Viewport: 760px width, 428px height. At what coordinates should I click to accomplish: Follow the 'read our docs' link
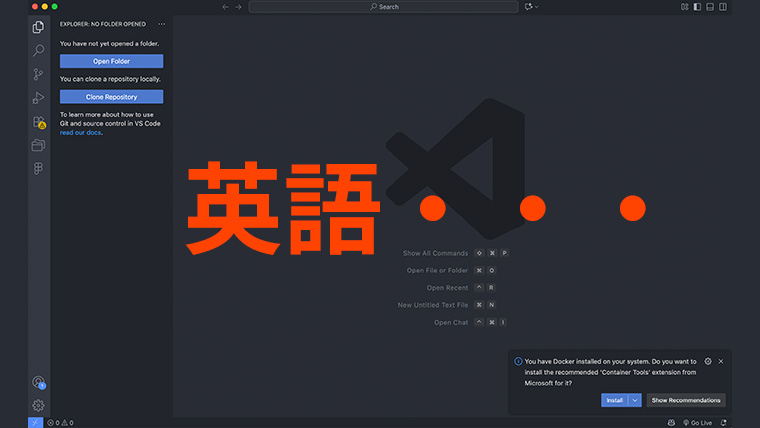click(81, 132)
